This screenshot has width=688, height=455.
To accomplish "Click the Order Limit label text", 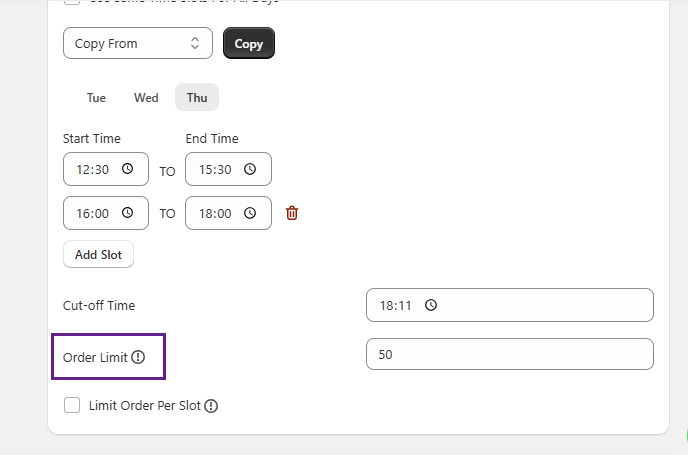I will 95,357.
